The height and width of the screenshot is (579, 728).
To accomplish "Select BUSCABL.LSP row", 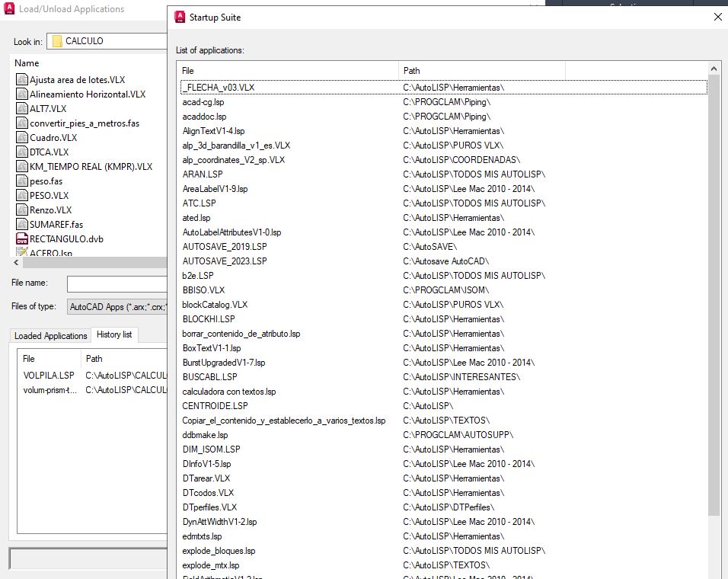I will (x=443, y=376).
